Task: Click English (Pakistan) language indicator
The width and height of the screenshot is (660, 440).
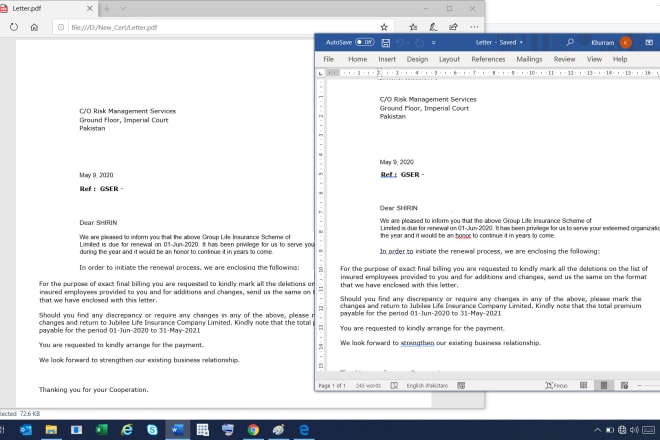Action: tap(427, 386)
